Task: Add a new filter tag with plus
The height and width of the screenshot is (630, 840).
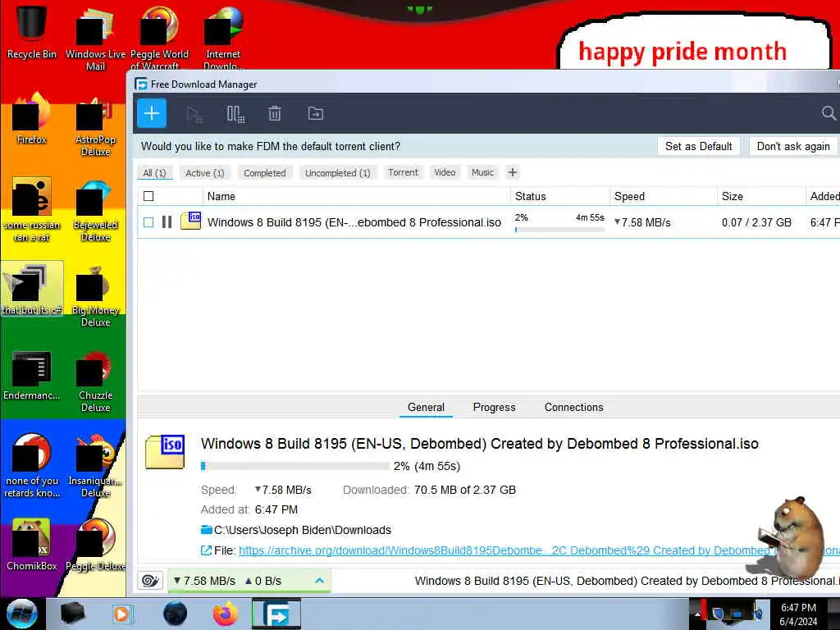Action: (512, 172)
